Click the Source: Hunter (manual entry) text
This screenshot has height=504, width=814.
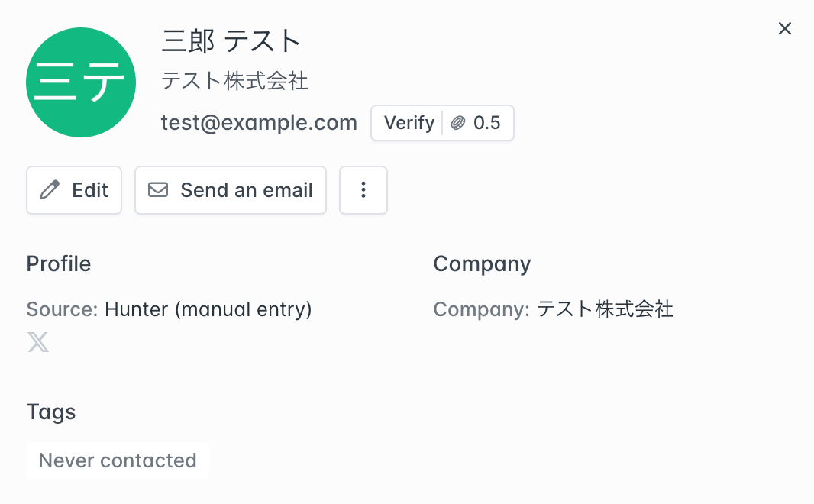(169, 309)
